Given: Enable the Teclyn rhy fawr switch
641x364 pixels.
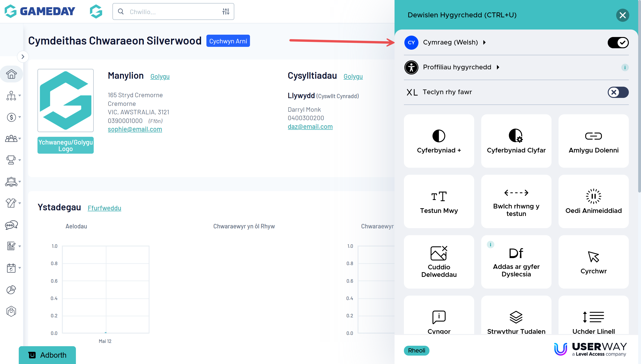Looking at the screenshot, I should pyautogui.click(x=618, y=92).
